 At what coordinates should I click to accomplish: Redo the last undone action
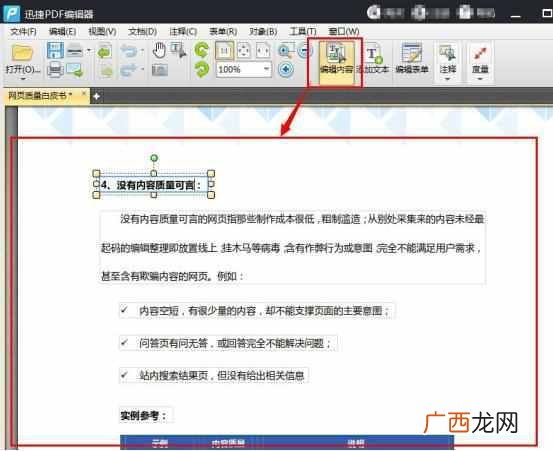(128, 70)
